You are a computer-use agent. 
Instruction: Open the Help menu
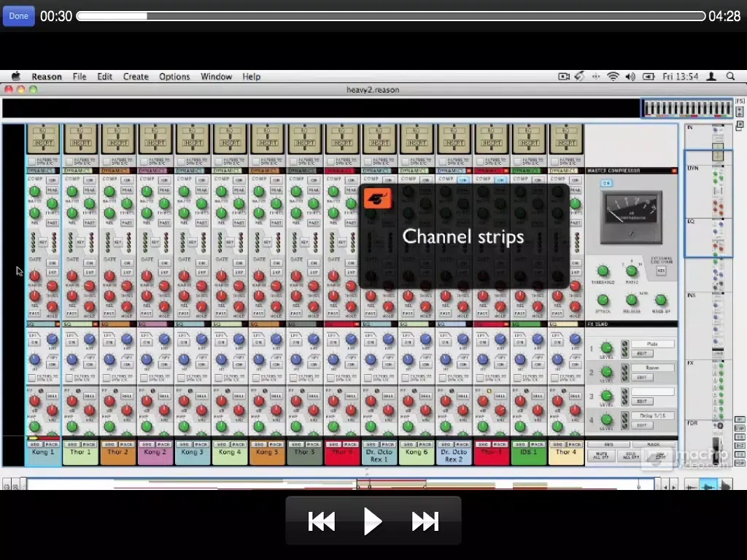251,77
